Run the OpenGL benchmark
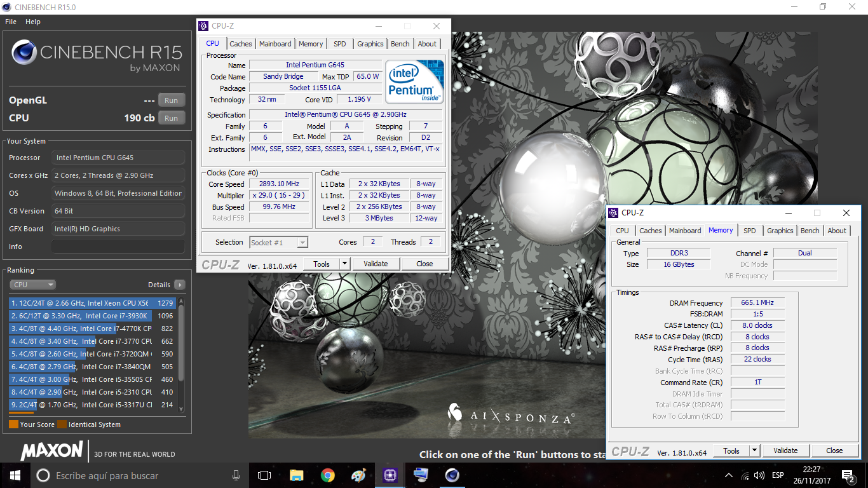 [172, 100]
